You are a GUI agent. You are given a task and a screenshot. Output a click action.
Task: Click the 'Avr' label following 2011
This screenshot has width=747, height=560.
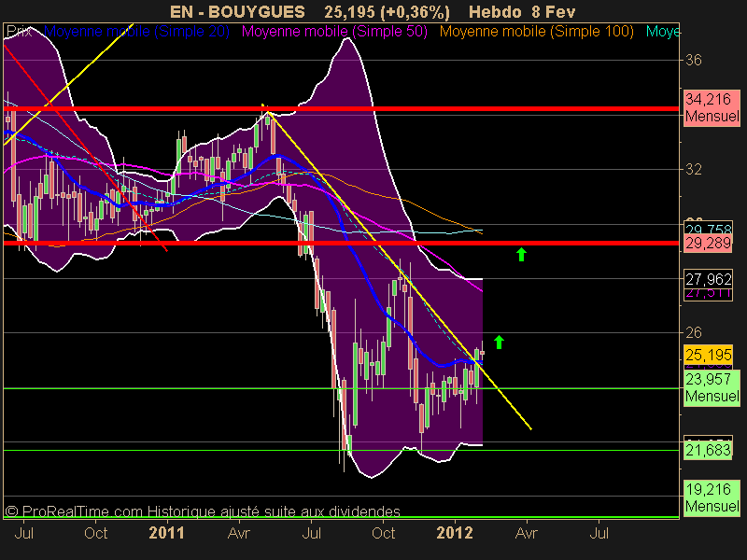point(239,532)
